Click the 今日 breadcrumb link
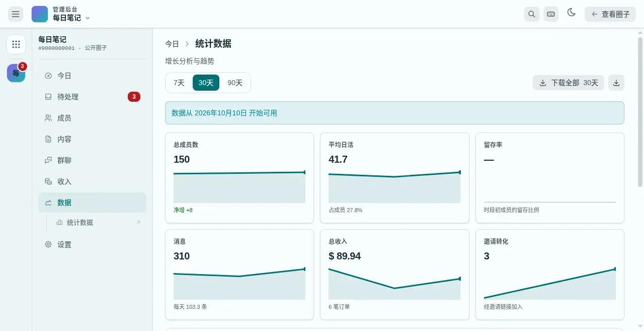 click(172, 44)
